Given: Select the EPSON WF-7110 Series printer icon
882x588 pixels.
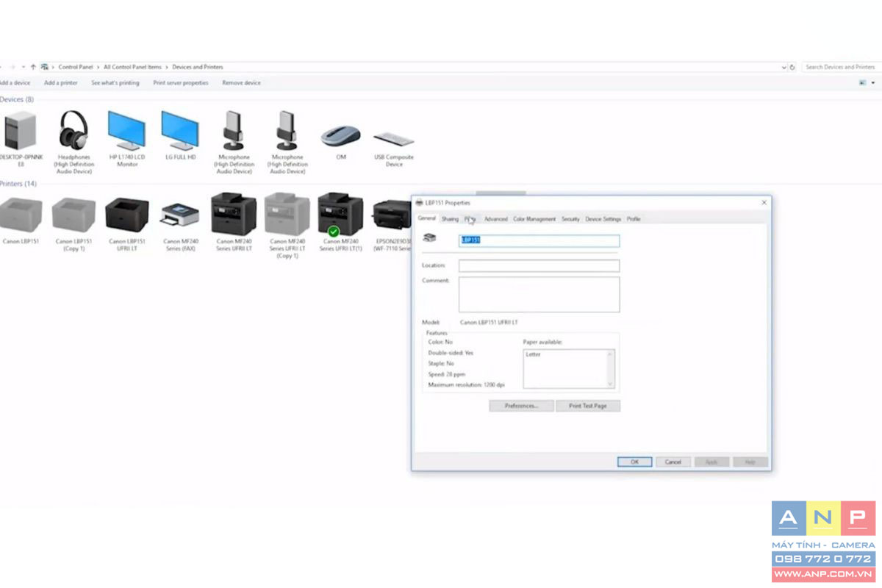Looking at the screenshot, I should [x=392, y=215].
